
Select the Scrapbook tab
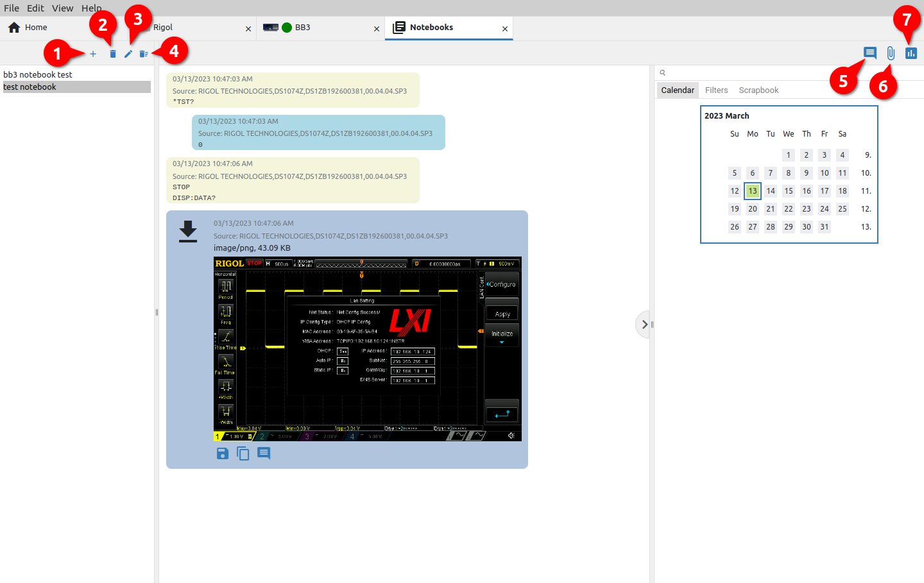point(758,90)
